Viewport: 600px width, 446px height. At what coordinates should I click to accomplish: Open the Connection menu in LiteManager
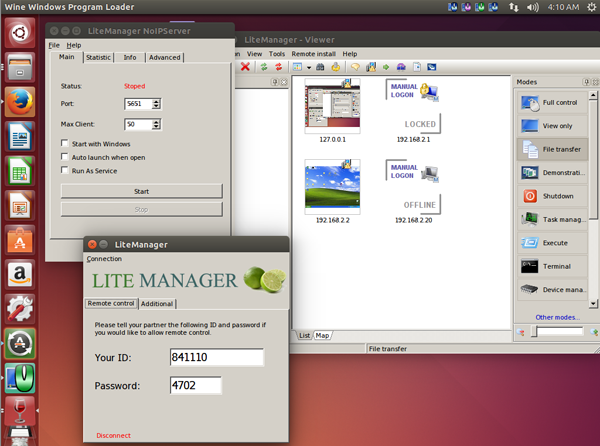tap(104, 259)
